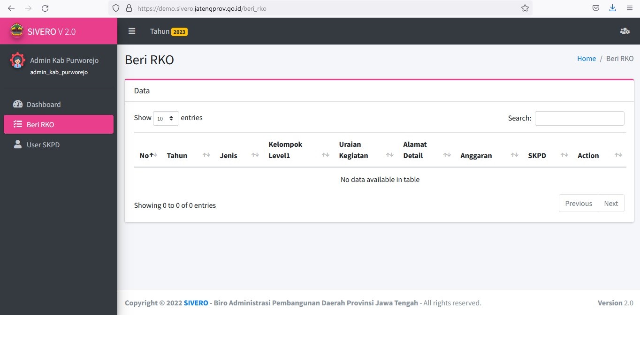Click the padlock site information icon
Viewport: 640px width, 364px height.
(129, 8)
